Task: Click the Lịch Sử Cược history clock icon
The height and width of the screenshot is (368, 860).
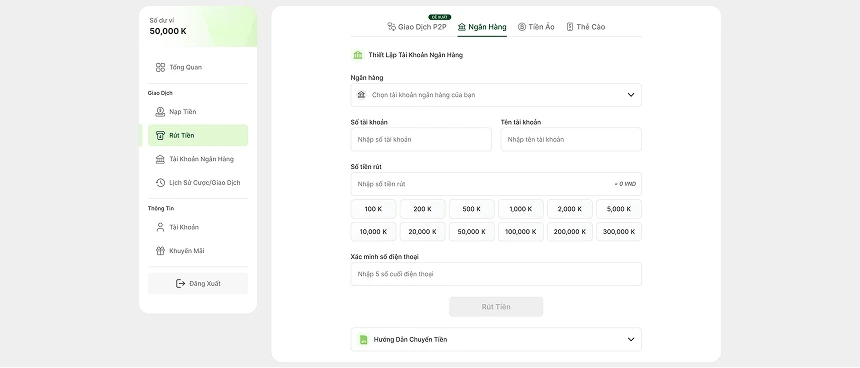Action: [160, 183]
